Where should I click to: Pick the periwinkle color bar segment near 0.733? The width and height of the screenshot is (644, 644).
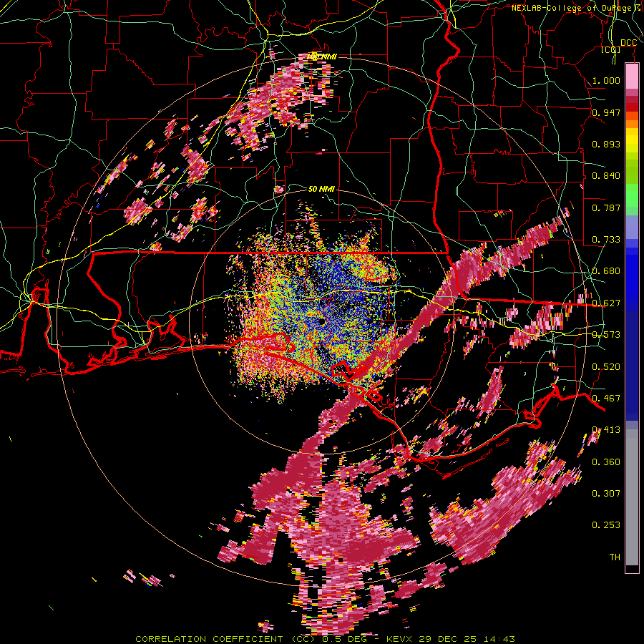tap(632, 228)
